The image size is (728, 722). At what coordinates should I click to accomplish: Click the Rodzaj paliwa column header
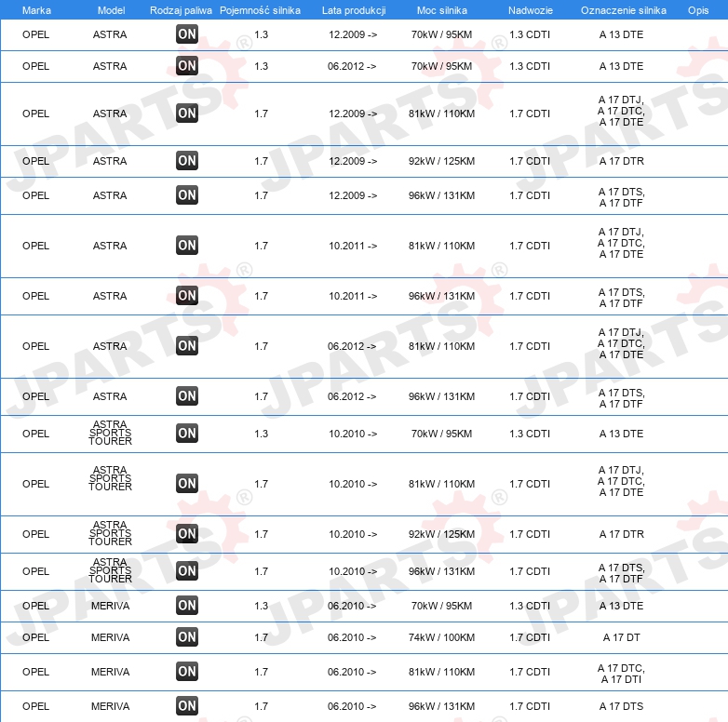(181, 10)
